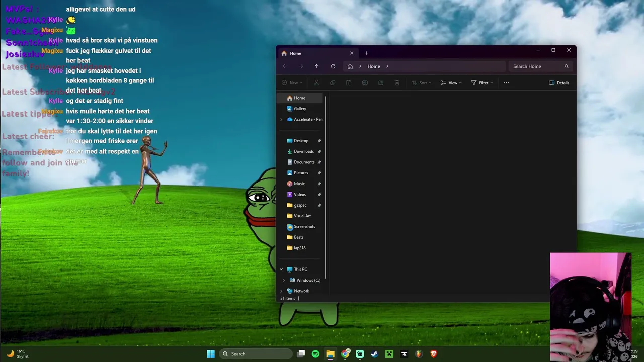Image resolution: width=644 pixels, height=362 pixels.
Task: Refresh the Home folder view
Action: click(333, 66)
